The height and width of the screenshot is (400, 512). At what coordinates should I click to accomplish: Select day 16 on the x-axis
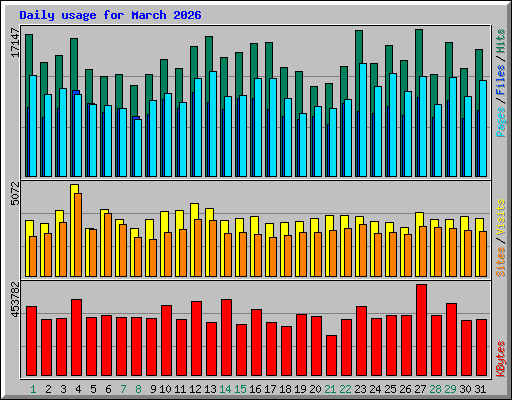pos(255,389)
